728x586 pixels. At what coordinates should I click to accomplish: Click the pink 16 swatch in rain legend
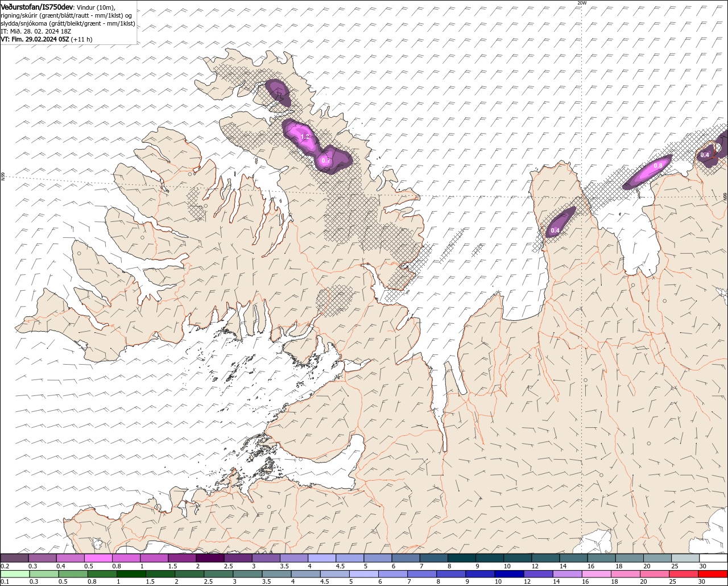pyautogui.click(x=597, y=573)
